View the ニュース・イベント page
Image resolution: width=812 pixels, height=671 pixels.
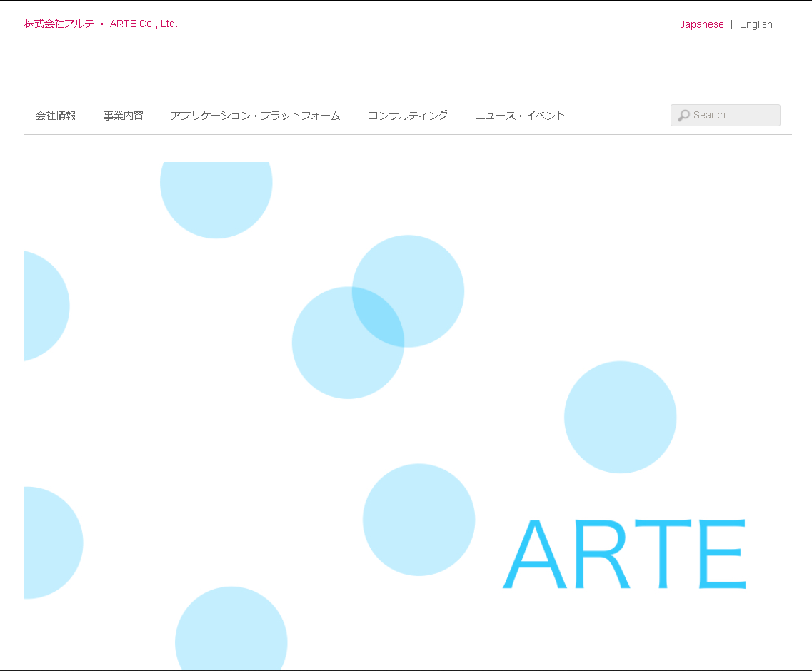pyautogui.click(x=520, y=115)
